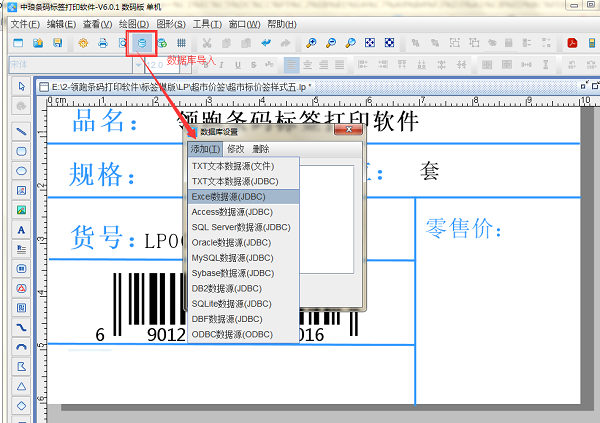Select the triangle shape tool
This screenshot has width=600, height=423.
(x=21, y=386)
